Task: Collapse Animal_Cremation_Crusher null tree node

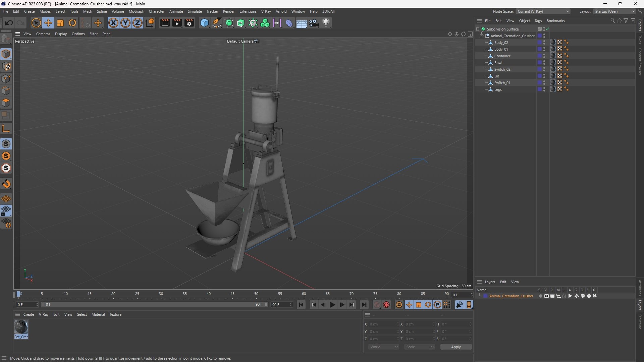Action: 482,36
